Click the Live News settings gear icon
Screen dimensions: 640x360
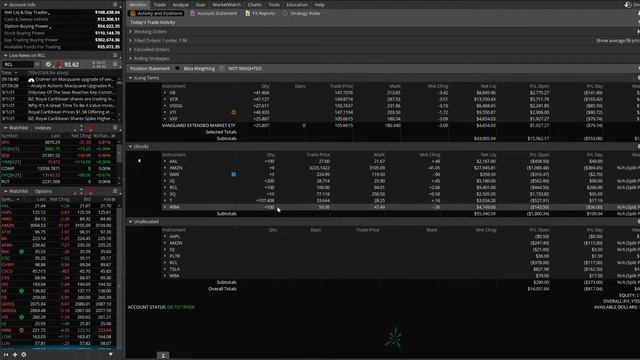pyautogui.click(x=48, y=64)
